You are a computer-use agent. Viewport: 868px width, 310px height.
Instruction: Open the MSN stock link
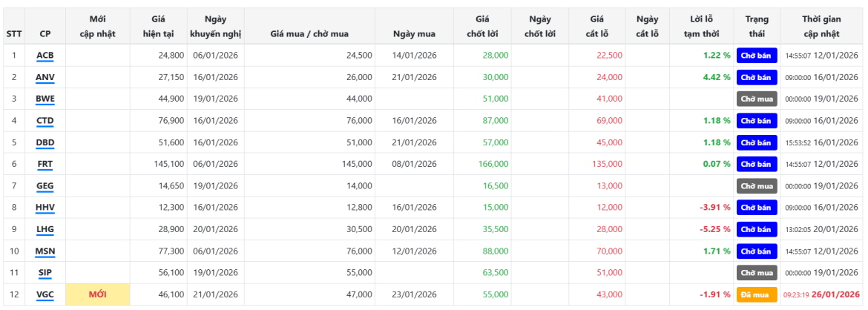pos(45,251)
